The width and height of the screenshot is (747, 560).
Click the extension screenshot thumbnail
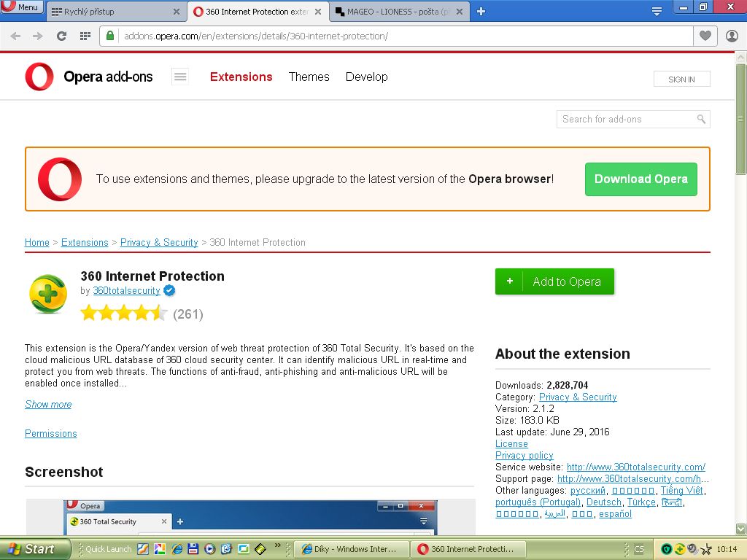[251, 517]
